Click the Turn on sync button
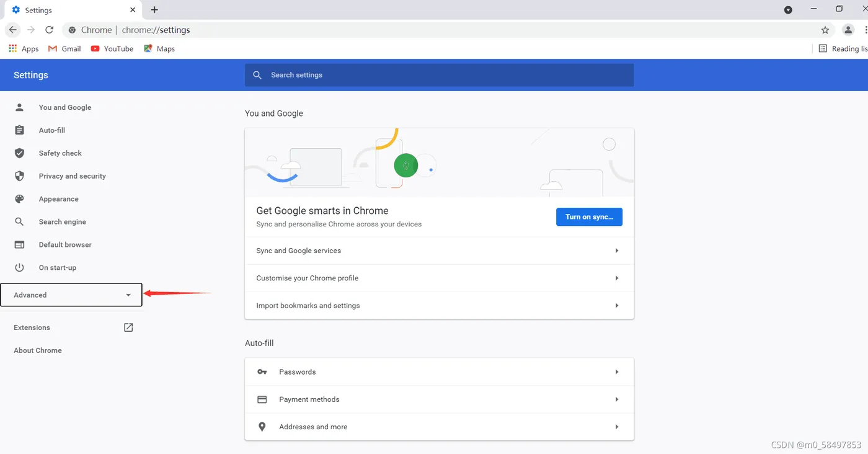The height and width of the screenshot is (454, 868). point(589,217)
